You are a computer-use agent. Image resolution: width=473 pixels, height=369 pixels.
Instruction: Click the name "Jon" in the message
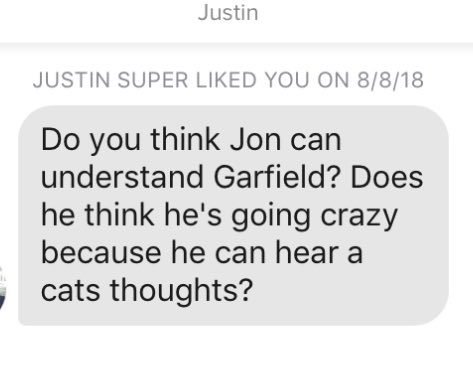pyautogui.click(x=255, y=140)
